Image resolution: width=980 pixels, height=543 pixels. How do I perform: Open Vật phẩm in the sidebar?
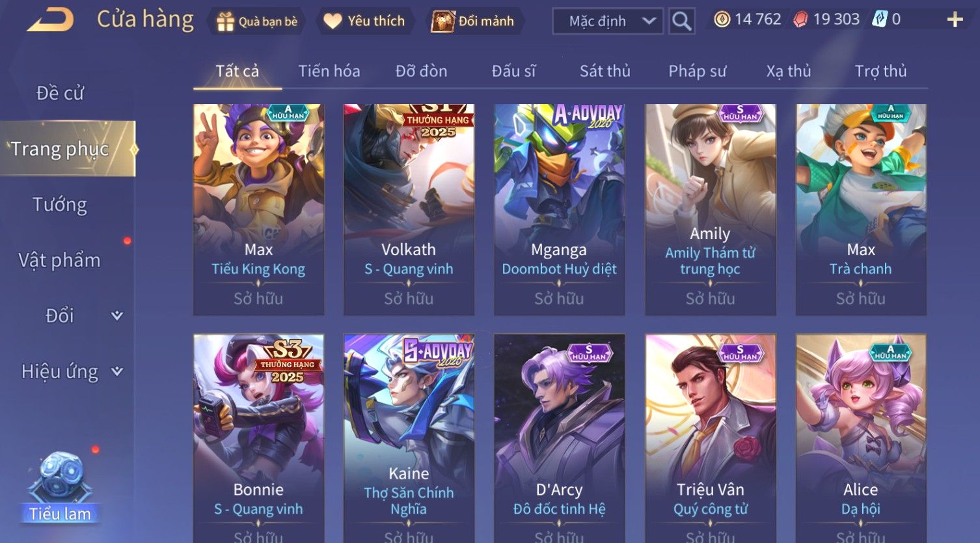tap(60, 260)
